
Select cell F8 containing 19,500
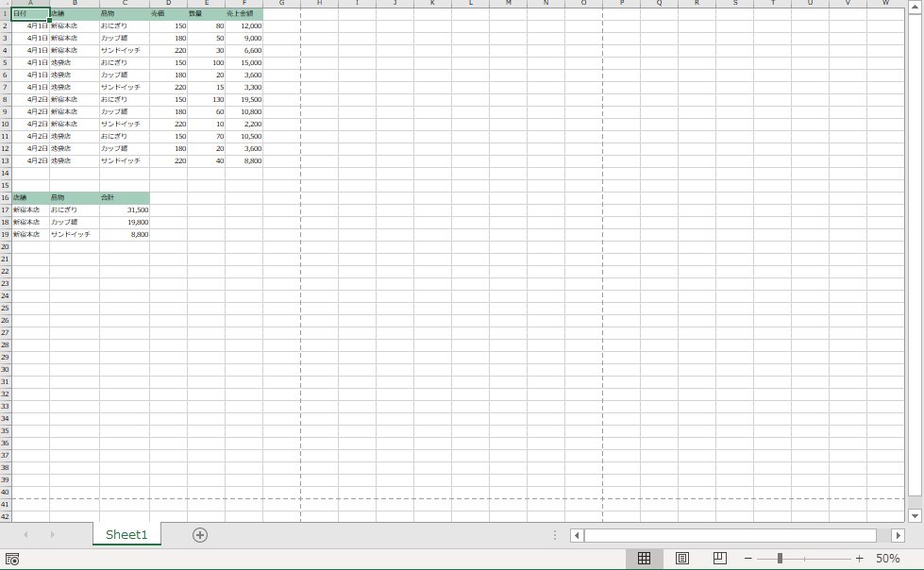coord(244,99)
